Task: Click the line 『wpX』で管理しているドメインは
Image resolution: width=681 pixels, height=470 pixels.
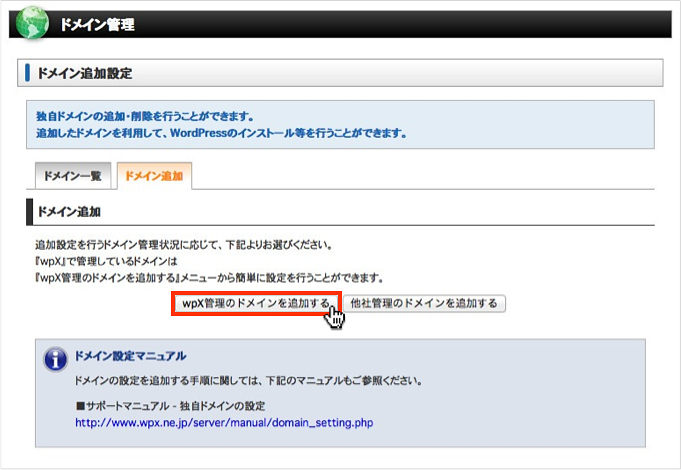Action: tap(106, 261)
